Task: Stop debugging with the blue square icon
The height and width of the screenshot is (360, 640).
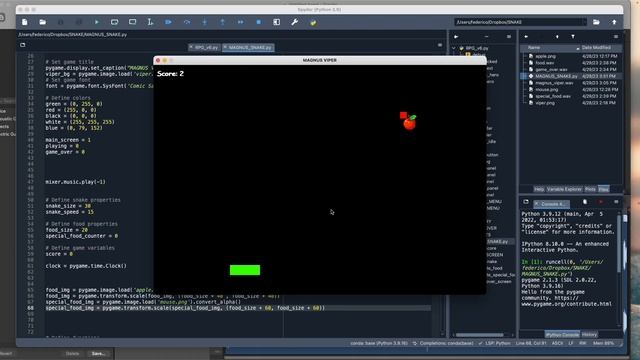Action: tap(259, 22)
